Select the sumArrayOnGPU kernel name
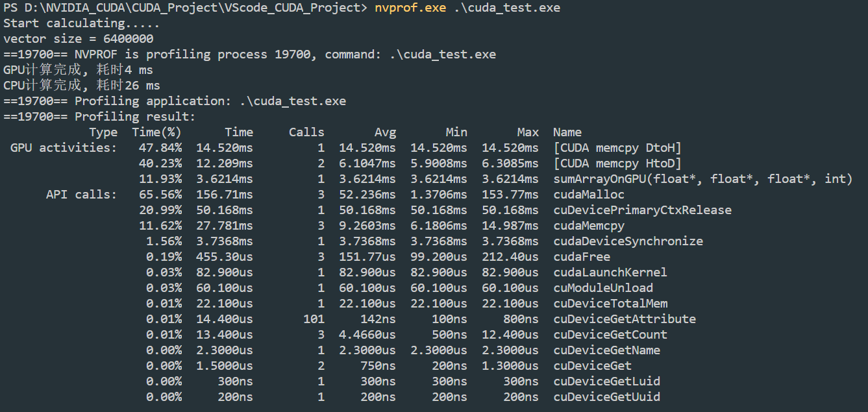 tap(701, 178)
